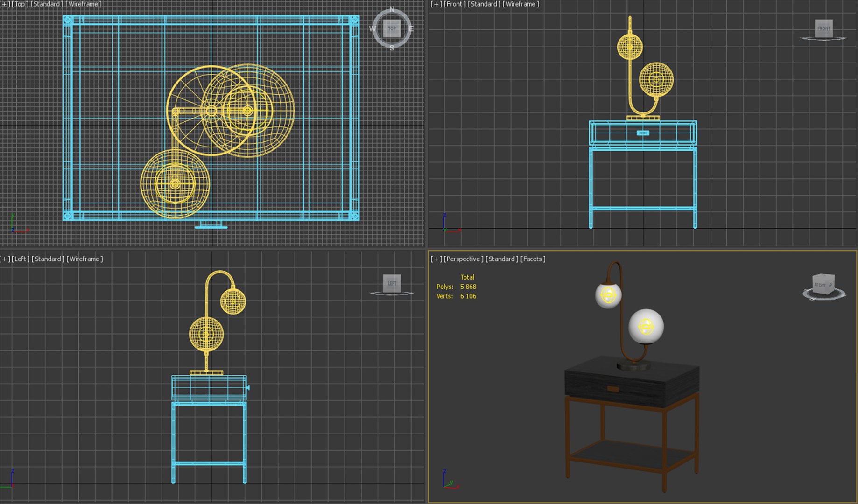This screenshot has height=504, width=858.
Task: Open the [Perspective] view label menu
Action: point(464,259)
